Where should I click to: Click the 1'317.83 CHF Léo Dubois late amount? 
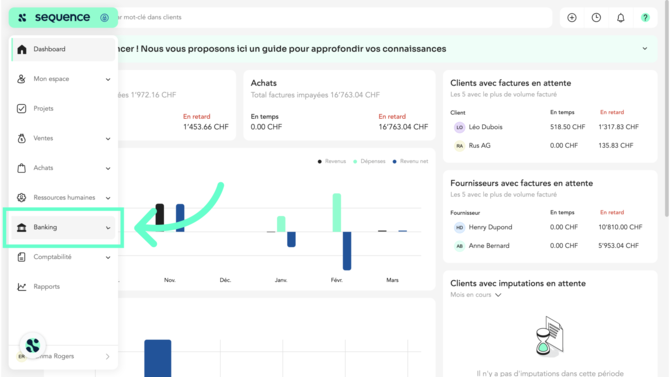pos(618,127)
